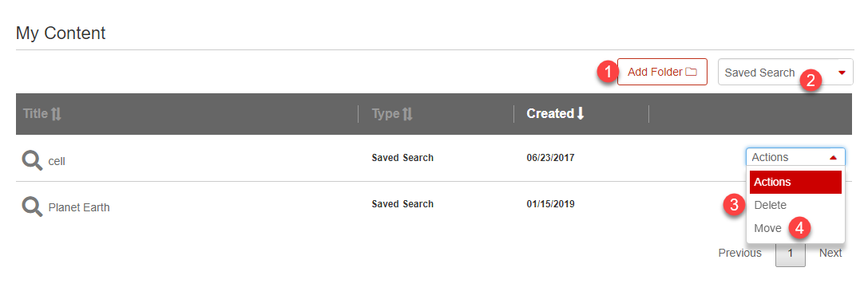The image size is (868, 299).
Task: Go to the Next page
Action: (x=830, y=253)
